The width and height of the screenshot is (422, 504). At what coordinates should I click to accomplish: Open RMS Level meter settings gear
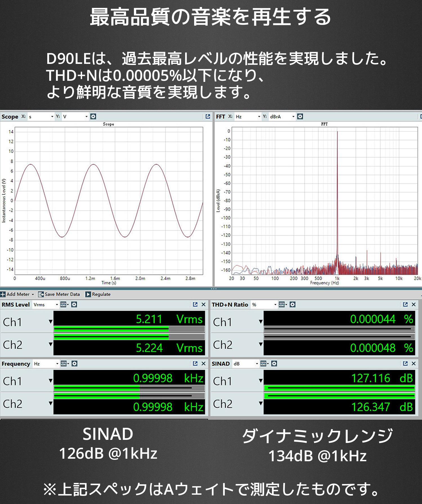click(74, 304)
